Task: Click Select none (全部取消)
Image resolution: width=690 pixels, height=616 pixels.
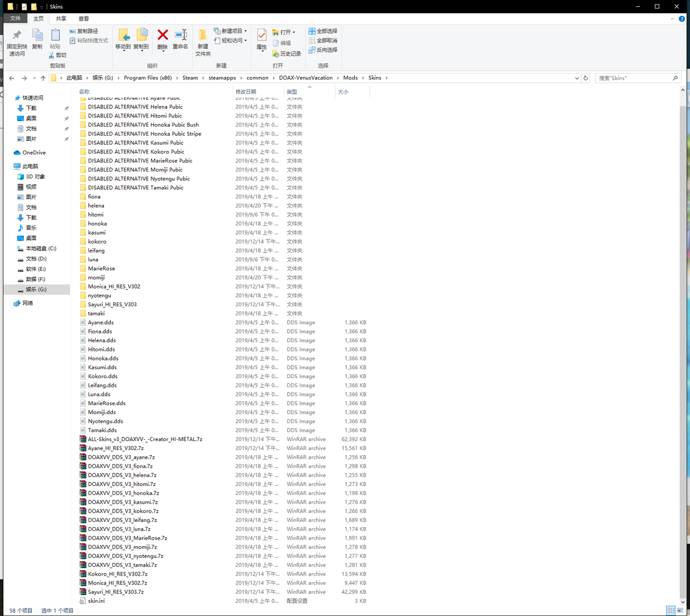Action: pyautogui.click(x=323, y=40)
